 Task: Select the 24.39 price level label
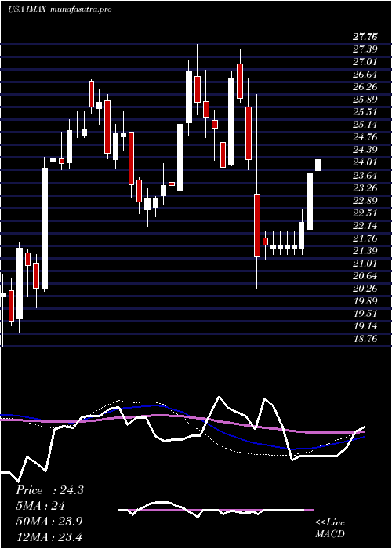coord(365,150)
